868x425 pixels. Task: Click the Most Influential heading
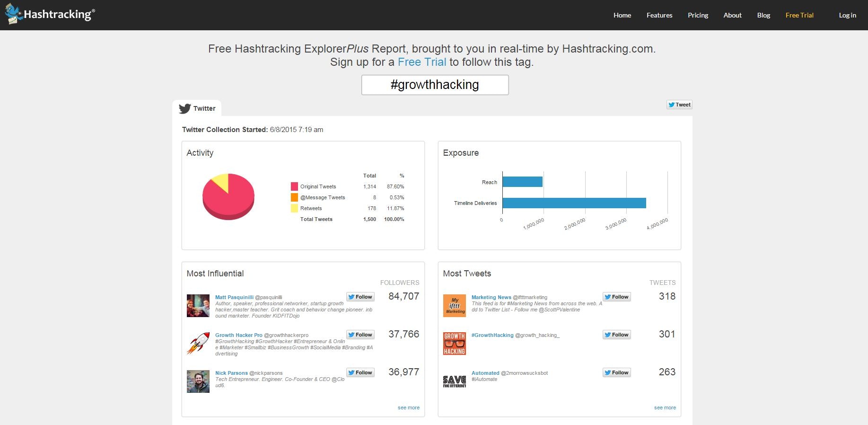pos(215,274)
